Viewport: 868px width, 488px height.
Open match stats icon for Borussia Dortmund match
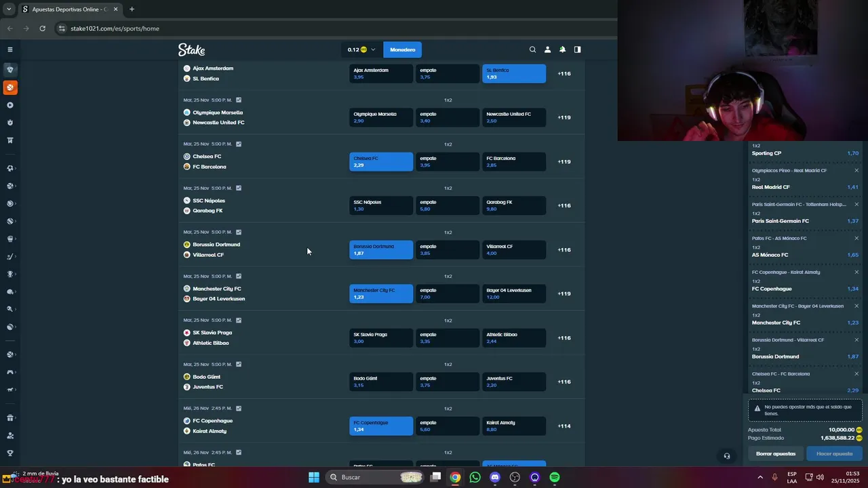(x=239, y=232)
